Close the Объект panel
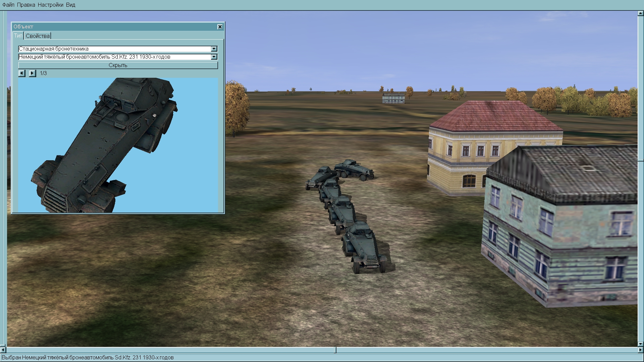 click(220, 27)
